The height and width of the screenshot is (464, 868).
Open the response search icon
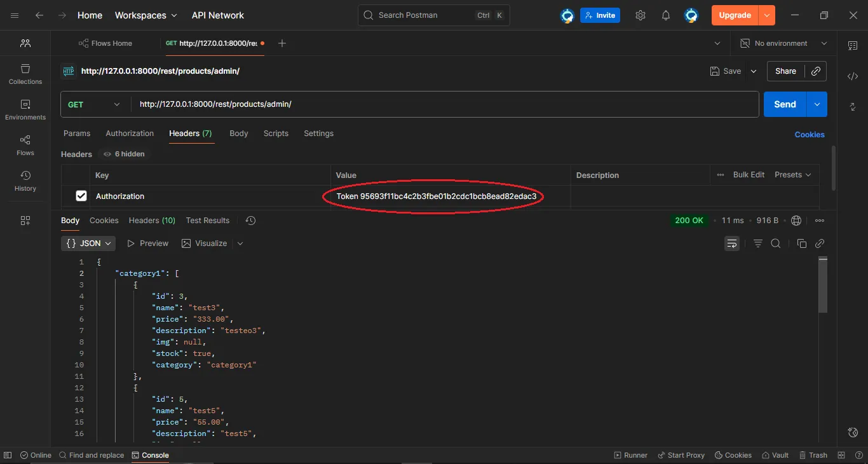click(775, 243)
